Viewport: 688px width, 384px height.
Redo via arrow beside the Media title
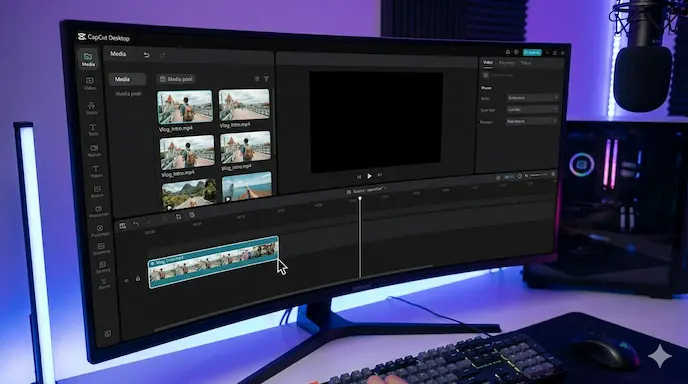coord(162,55)
